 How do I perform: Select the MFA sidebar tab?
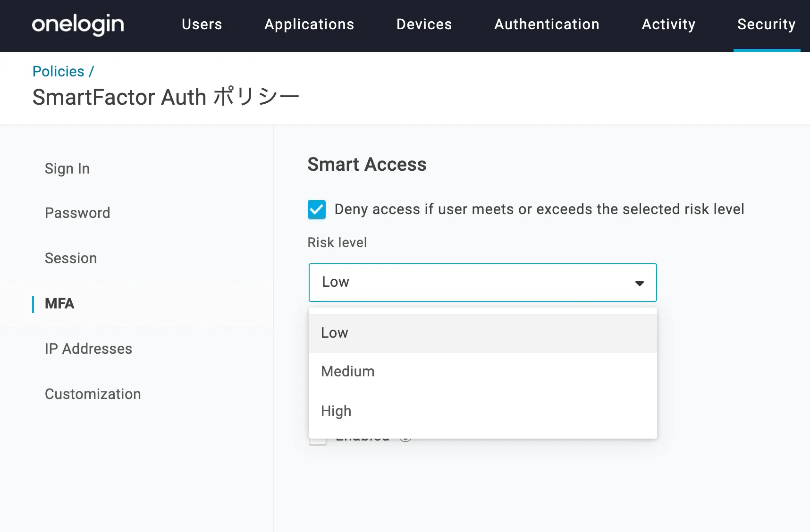pyautogui.click(x=59, y=303)
